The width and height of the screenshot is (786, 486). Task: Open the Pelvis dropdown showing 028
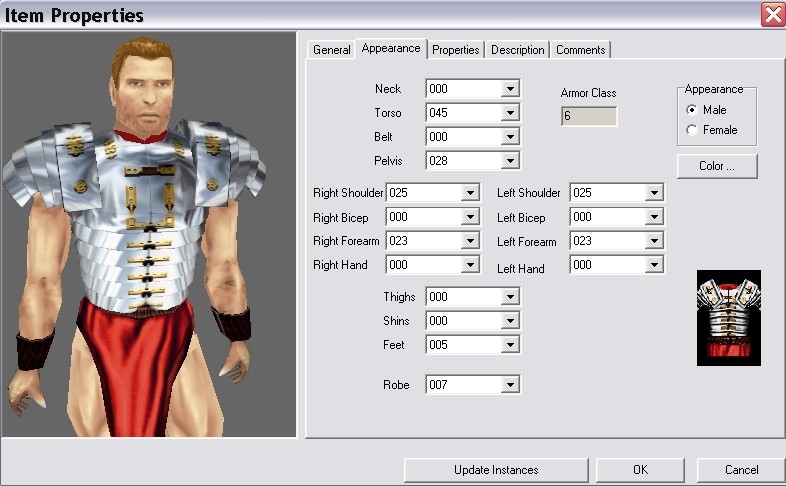[510, 161]
